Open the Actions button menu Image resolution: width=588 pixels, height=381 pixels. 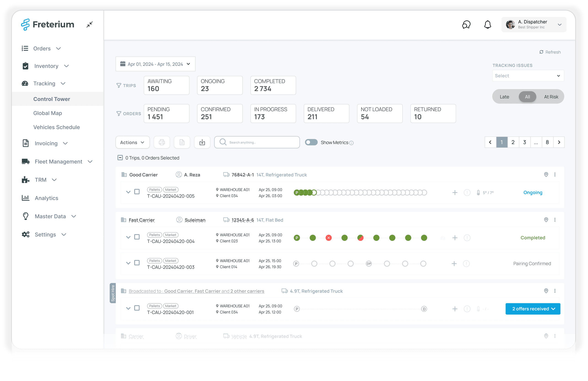click(x=132, y=142)
